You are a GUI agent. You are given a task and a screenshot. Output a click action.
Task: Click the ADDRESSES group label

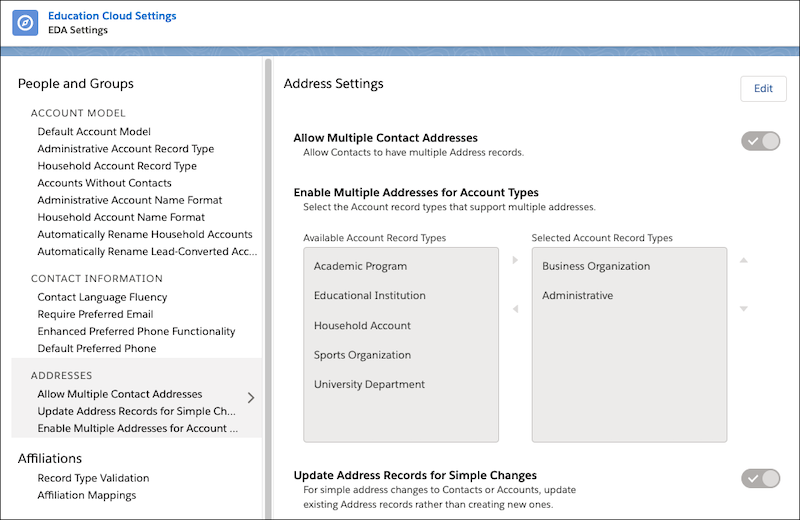point(61,376)
